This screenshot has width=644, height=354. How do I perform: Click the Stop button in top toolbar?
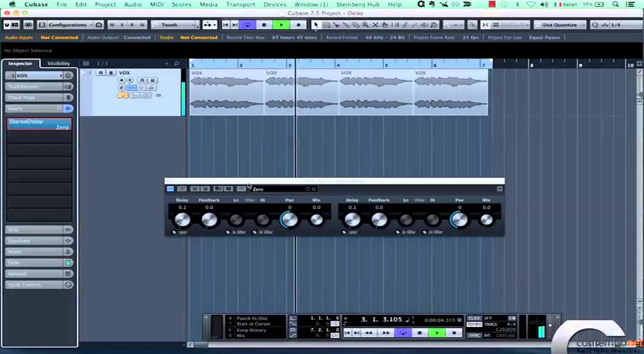point(264,25)
